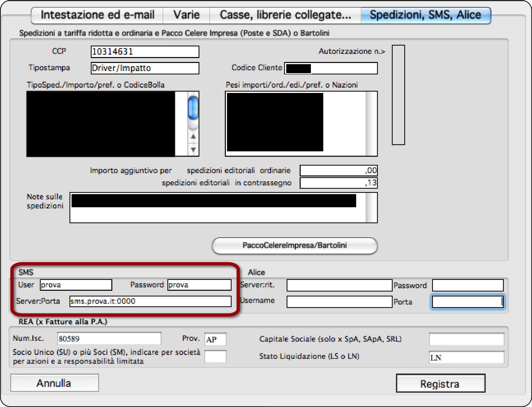This screenshot has width=532, height=407.
Task: Click the Alice Username field
Action: (339, 302)
